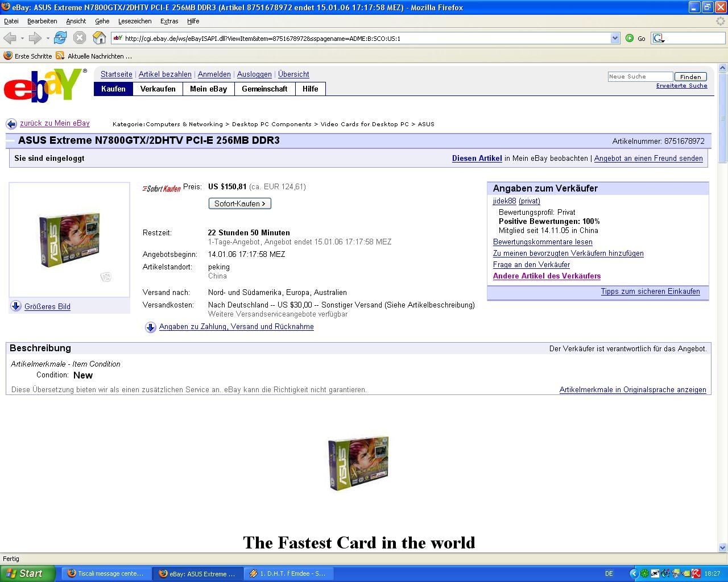Switch to D.H.T. f Emdee taskbar window
The width and height of the screenshot is (728, 582).
289,573
